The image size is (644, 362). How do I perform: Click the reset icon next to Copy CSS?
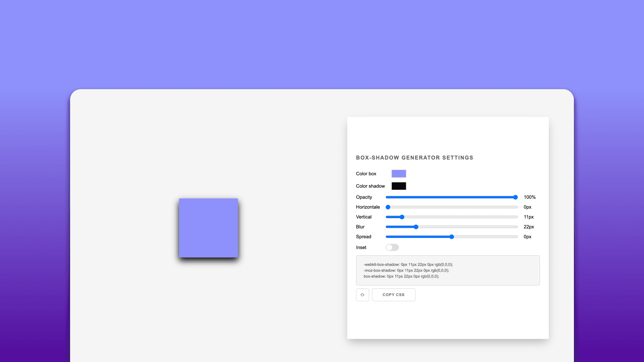[x=362, y=295]
